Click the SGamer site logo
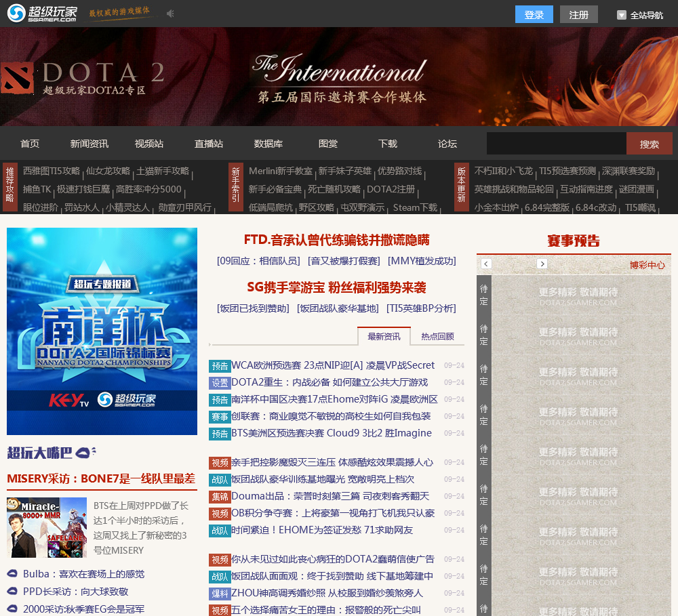This screenshot has height=616, width=678. 42,13
